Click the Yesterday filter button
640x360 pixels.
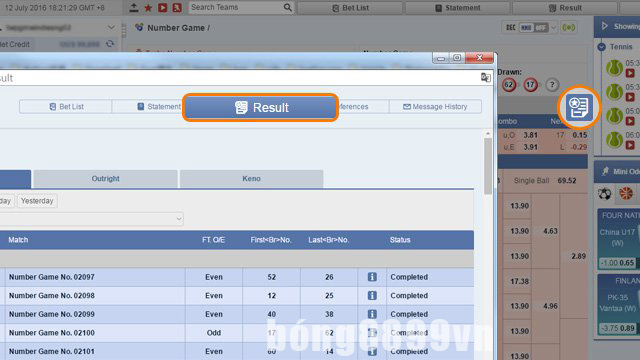coord(37,201)
